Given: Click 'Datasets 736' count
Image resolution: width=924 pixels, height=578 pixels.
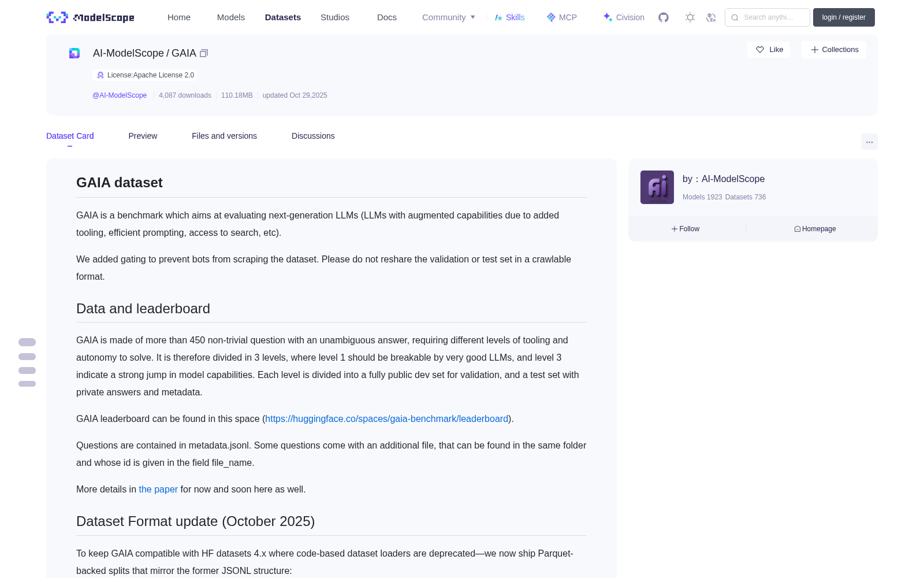Looking at the screenshot, I should pos(746,197).
